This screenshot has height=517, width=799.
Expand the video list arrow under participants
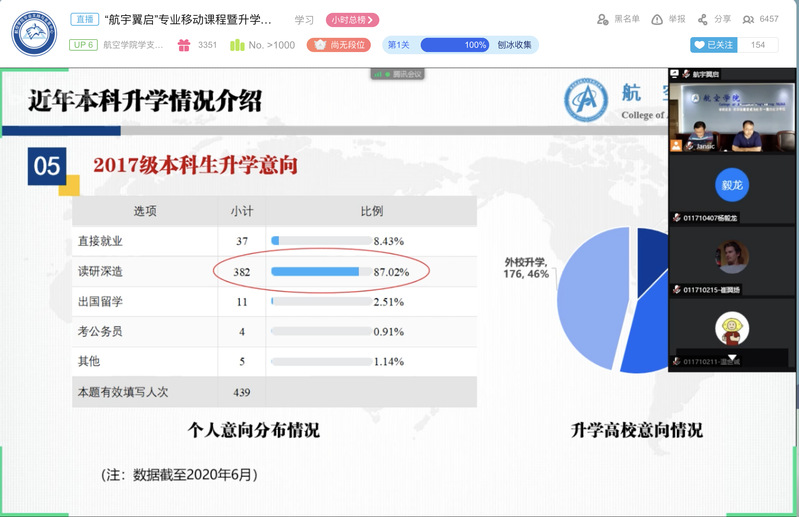click(x=732, y=357)
